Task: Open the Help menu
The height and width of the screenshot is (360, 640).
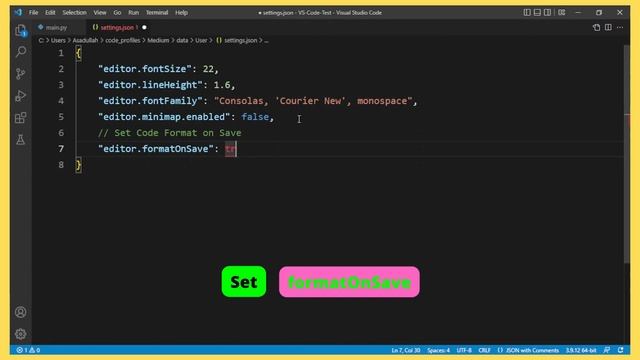Action: pos(182,13)
